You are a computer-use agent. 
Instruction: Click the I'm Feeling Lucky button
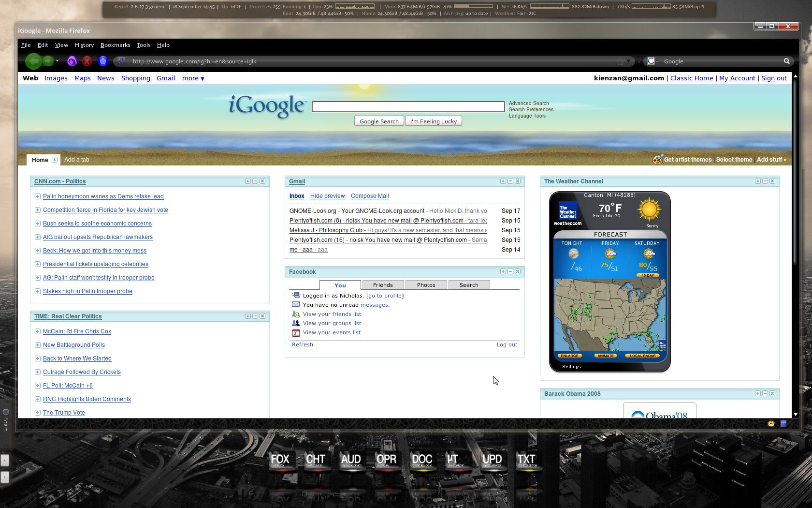point(434,121)
